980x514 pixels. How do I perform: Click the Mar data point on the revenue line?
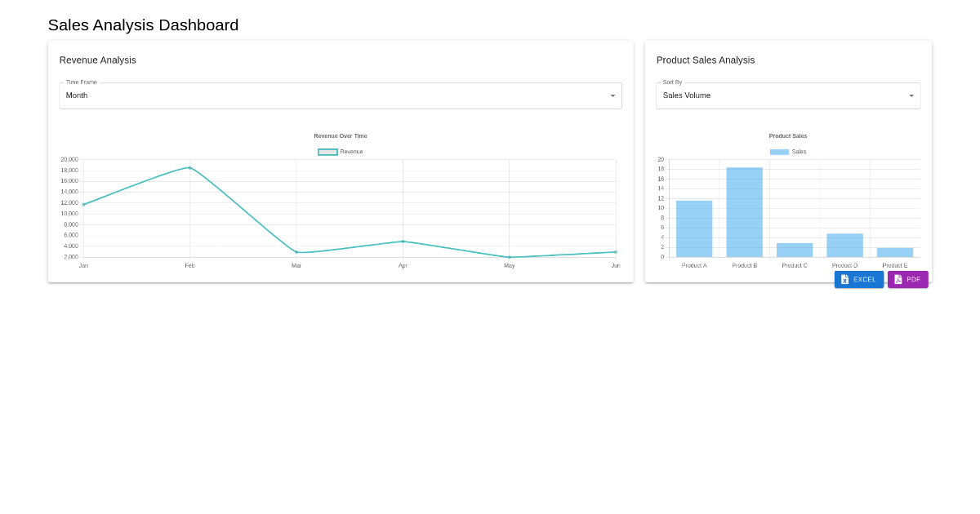[x=296, y=252]
